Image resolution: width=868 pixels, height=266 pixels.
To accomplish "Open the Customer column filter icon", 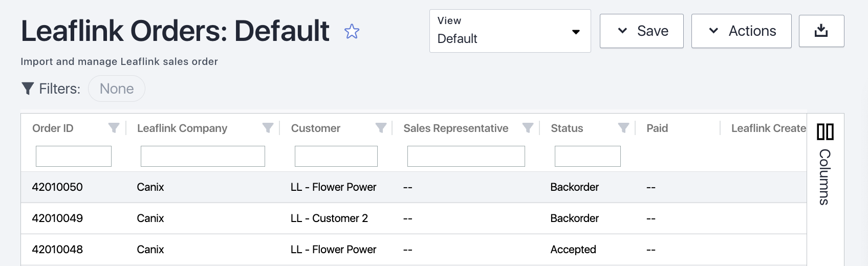I will pyautogui.click(x=381, y=128).
